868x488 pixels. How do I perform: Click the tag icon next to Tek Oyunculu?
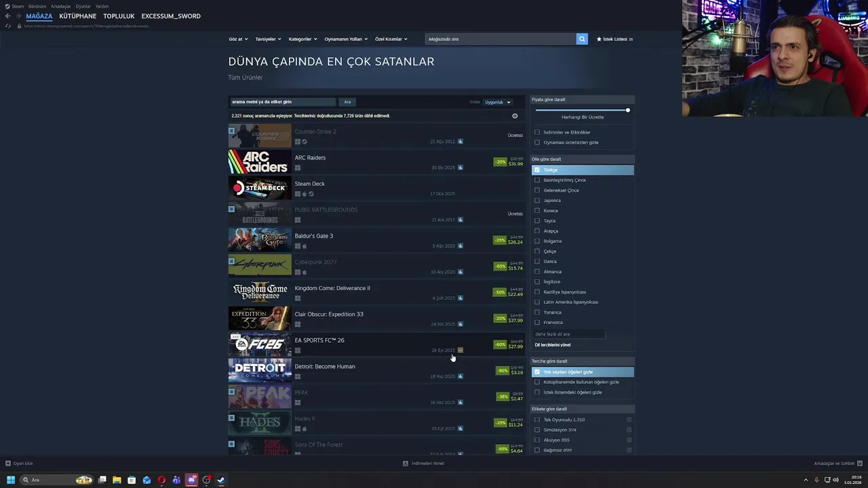tap(629, 420)
